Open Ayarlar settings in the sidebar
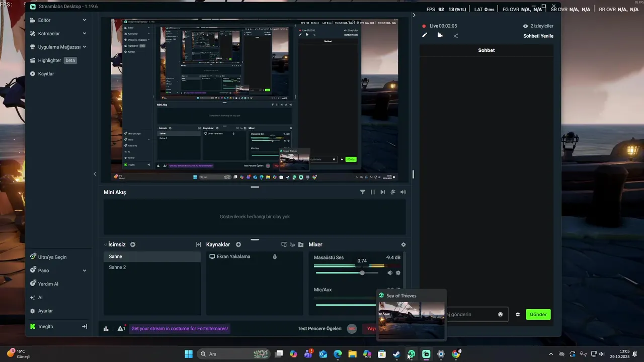This screenshot has height=362, width=644. [45, 311]
